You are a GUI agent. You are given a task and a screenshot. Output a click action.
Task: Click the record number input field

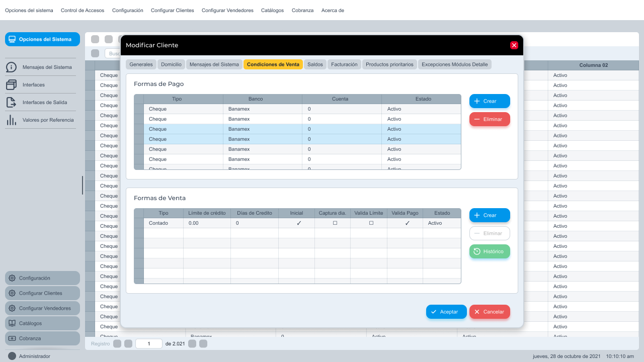pyautogui.click(x=148, y=344)
